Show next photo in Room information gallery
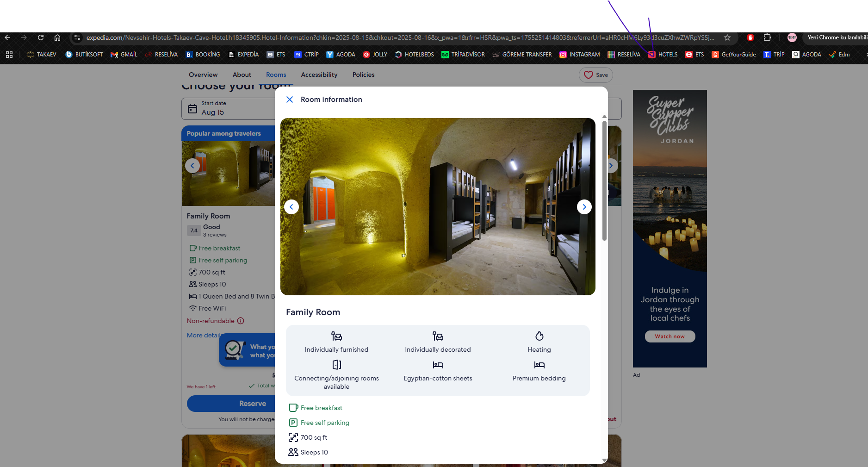The height and width of the screenshot is (467, 868). (584, 207)
